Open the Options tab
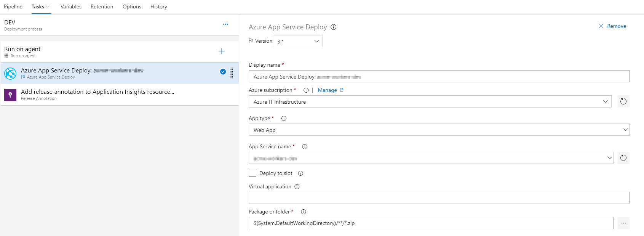 click(x=132, y=6)
